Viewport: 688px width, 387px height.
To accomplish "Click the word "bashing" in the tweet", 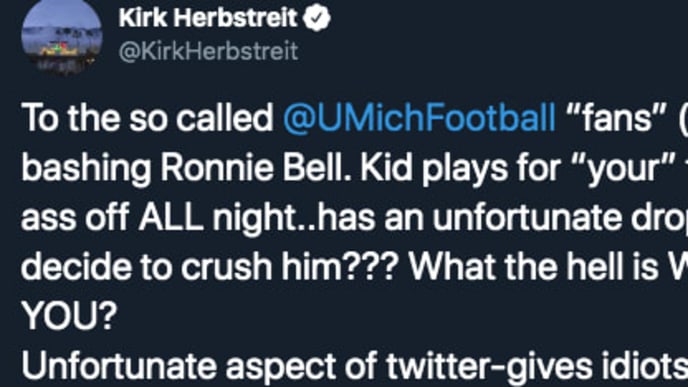I will coord(86,168).
